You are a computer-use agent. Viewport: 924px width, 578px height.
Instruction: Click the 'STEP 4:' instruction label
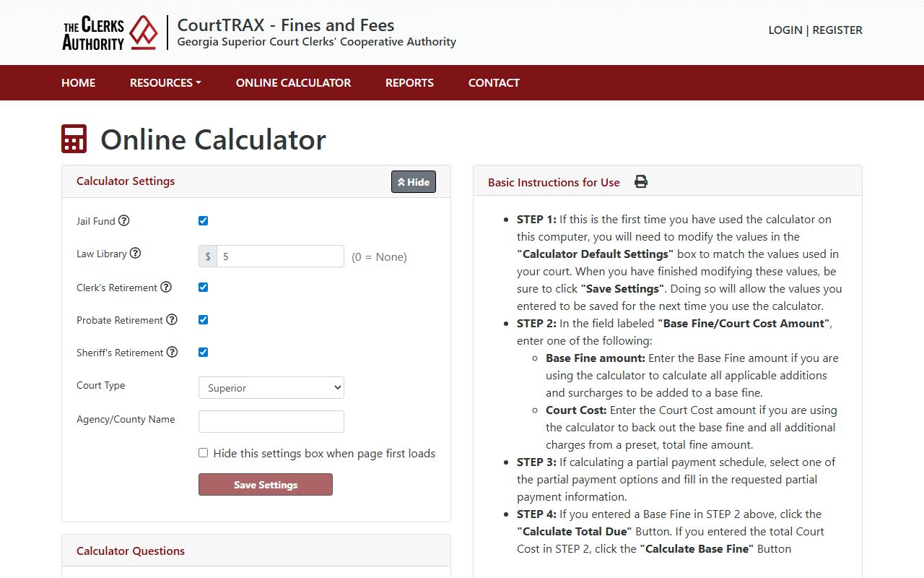pos(536,514)
